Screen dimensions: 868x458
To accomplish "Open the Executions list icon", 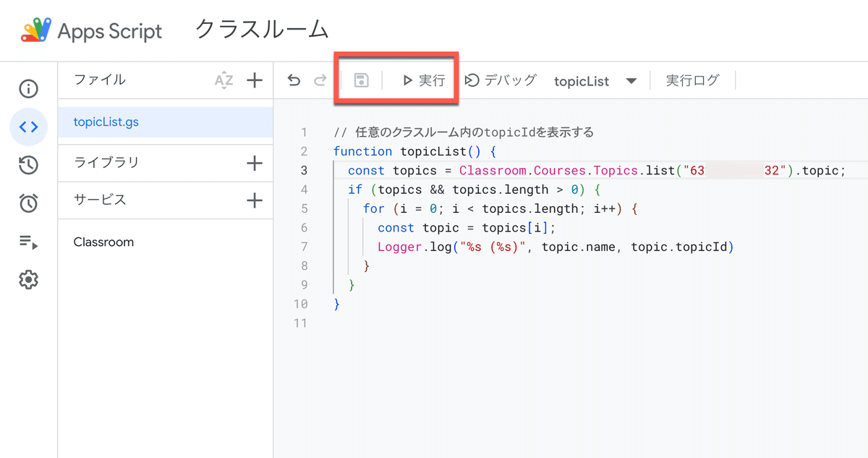I will pos(28,242).
